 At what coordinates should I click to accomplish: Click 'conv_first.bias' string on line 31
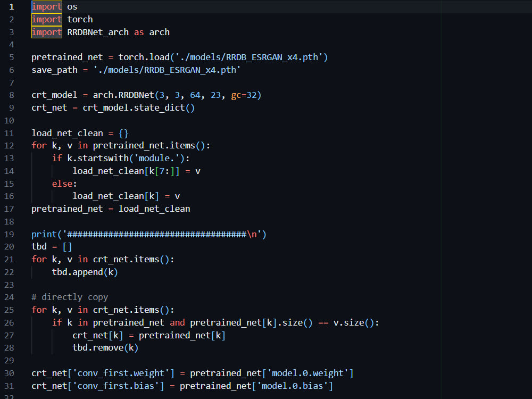coord(115,386)
